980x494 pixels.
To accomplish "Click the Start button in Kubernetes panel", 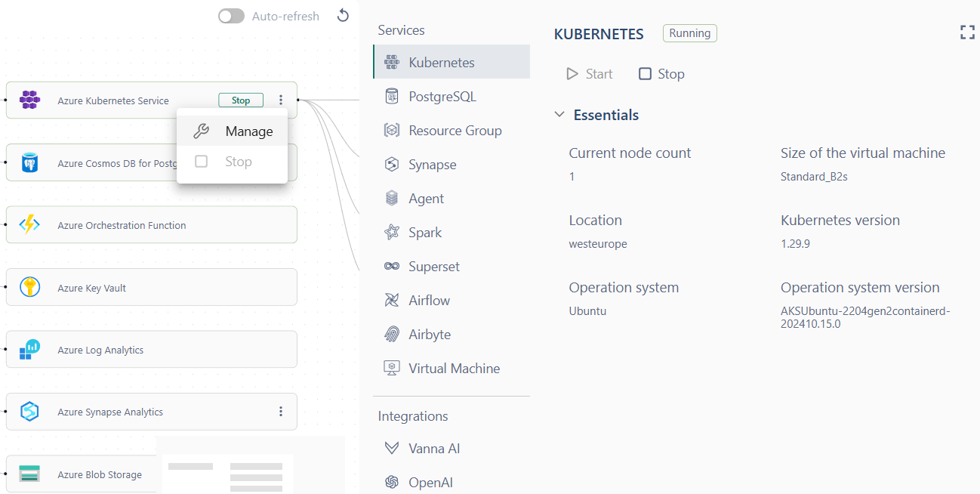I will coord(590,73).
